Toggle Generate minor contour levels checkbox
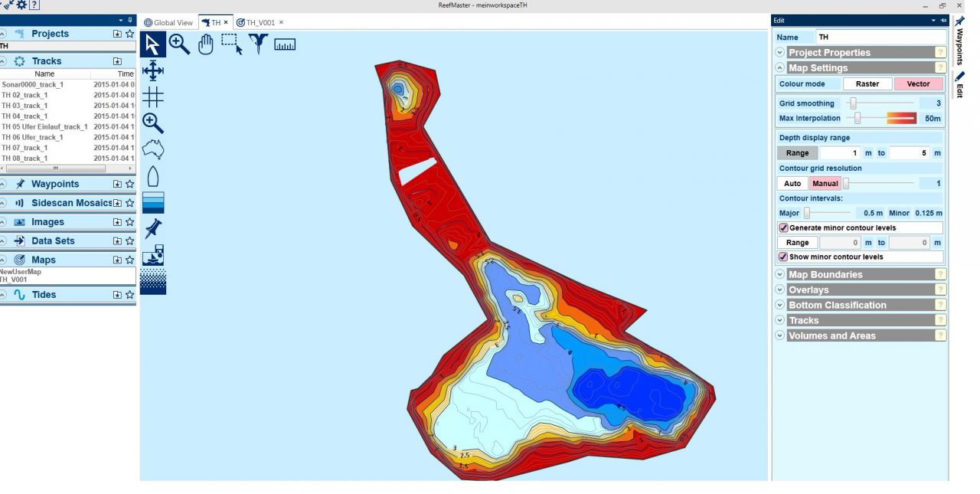The height and width of the screenshot is (494, 980). [784, 228]
